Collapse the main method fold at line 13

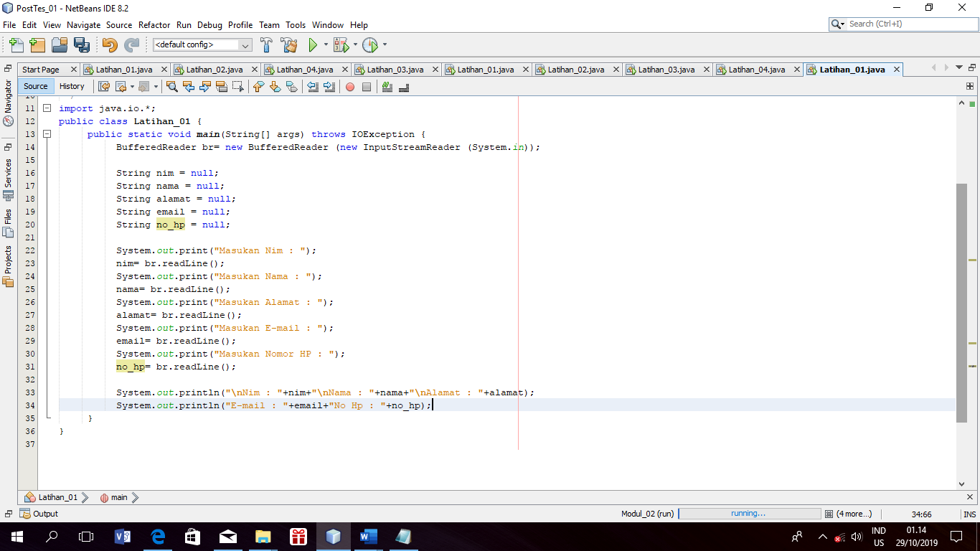point(47,134)
